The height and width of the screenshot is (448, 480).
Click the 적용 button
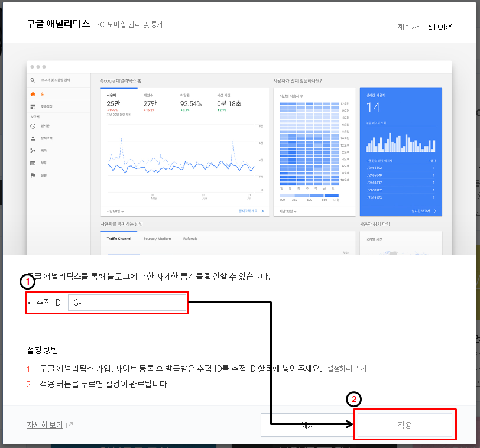405,425
